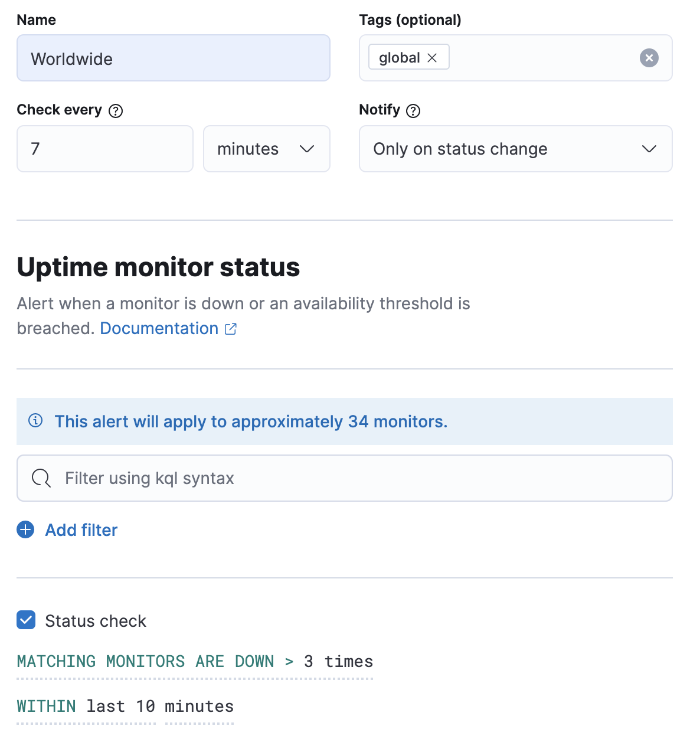Click Add filter
The width and height of the screenshot is (700, 739).
click(x=81, y=529)
